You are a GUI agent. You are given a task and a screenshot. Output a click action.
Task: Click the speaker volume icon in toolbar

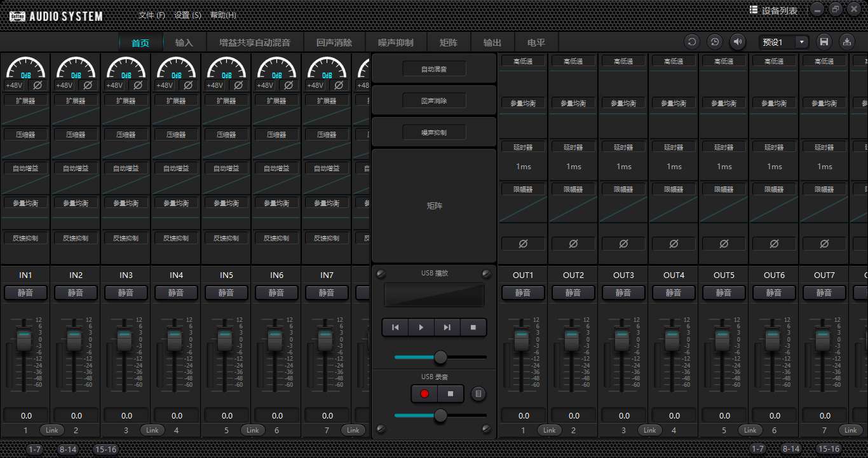(x=737, y=42)
